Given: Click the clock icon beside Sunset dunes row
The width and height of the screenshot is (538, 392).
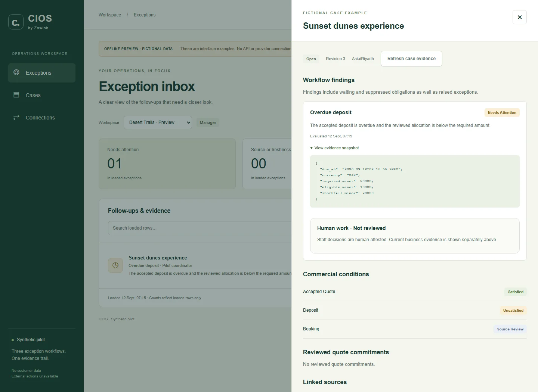Looking at the screenshot, I should coord(115,265).
